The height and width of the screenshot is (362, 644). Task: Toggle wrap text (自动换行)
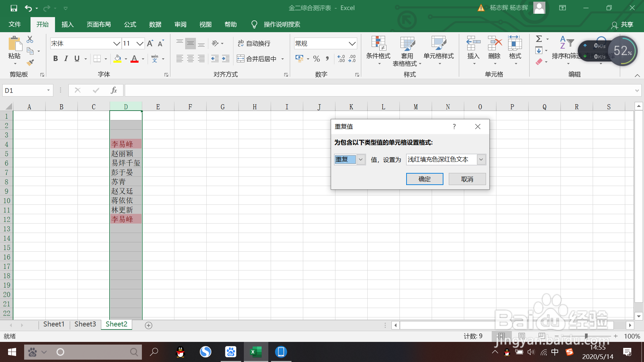click(254, 43)
